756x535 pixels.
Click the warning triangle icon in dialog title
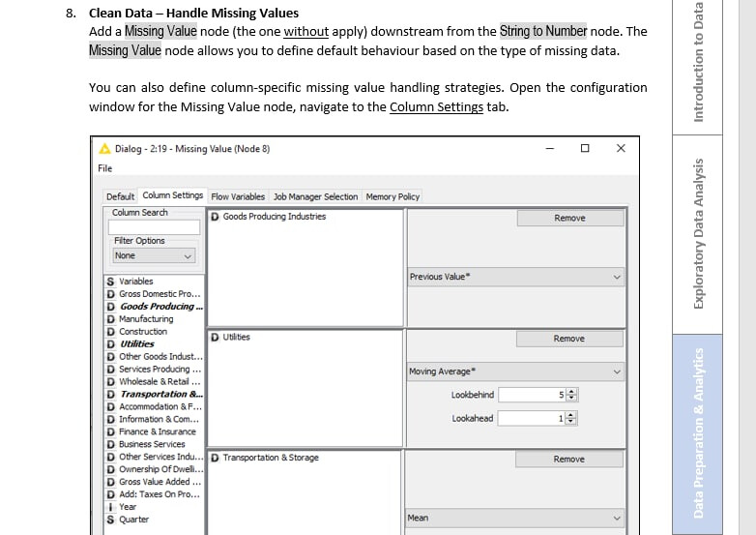pyautogui.click(x=105, y=149)
